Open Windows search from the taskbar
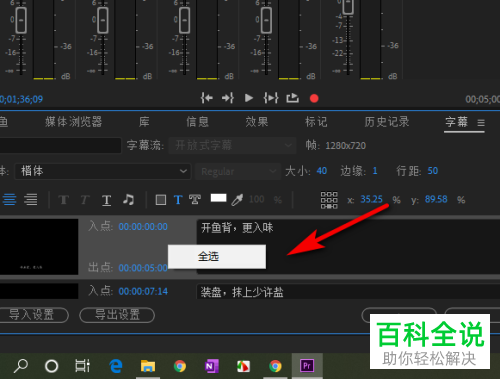This screenshot has height=379, width=500. [x=21, y=366]
